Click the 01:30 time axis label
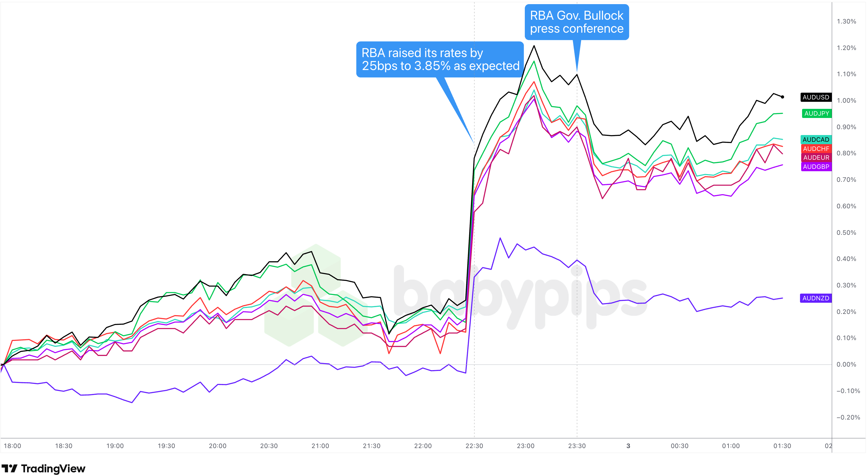This screenshot has width=868, height=476. (x=782, y=446)
